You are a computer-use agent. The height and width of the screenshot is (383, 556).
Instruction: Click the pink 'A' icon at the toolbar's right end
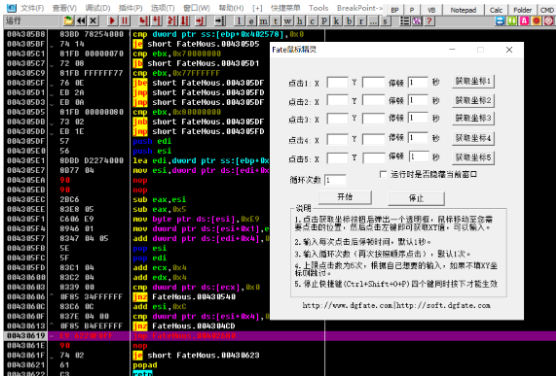[524, 21]
